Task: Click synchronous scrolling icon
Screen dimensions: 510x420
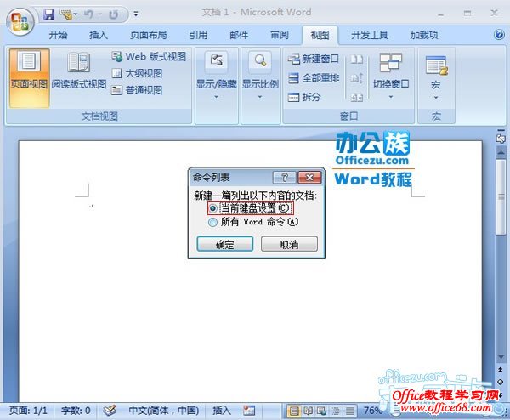Action: (x=356, y=78)
